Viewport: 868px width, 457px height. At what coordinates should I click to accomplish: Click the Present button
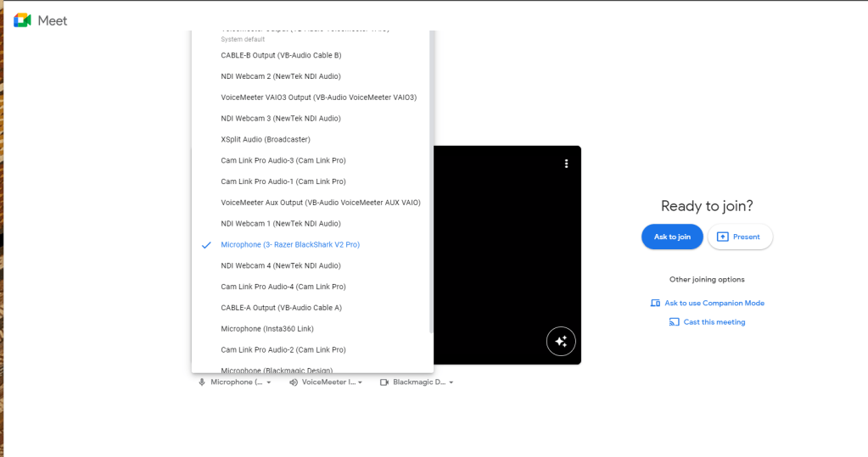click(740, 237)
